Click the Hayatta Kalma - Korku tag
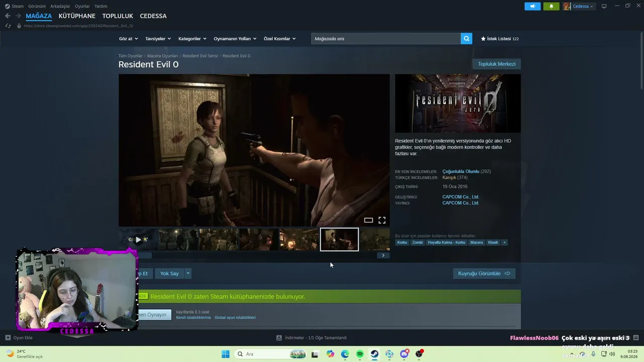Screen dimensions: 644x362 447,242
